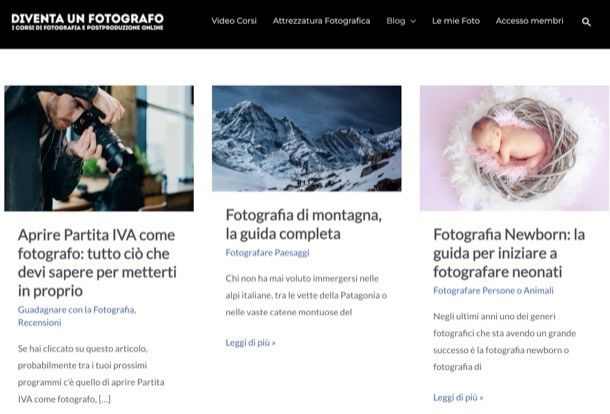The width and height of the screenshot is (610, 414).
Task: Open Guadagnare con la Fotografia category
Action: [77, 310]
